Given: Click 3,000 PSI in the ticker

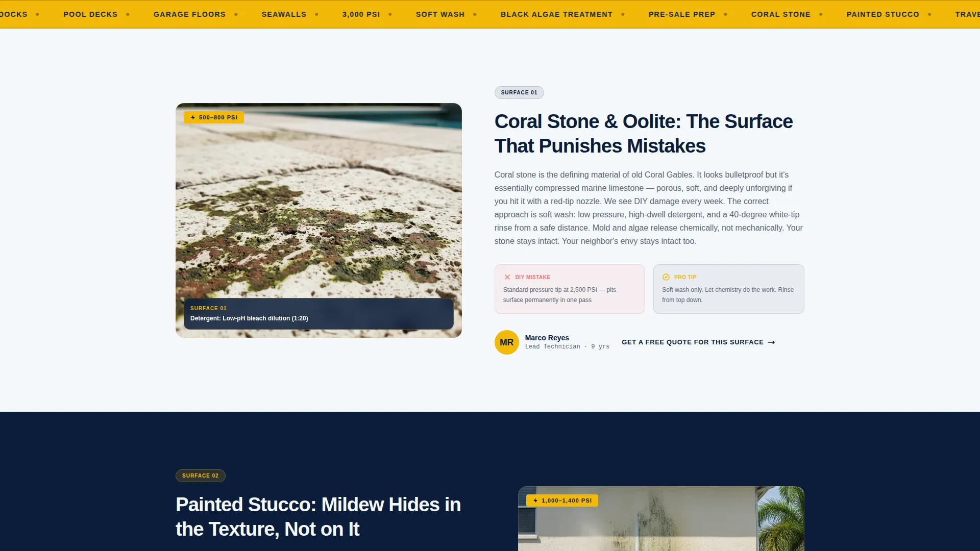Looking at the screenshot, I should (x=361, y=14).
